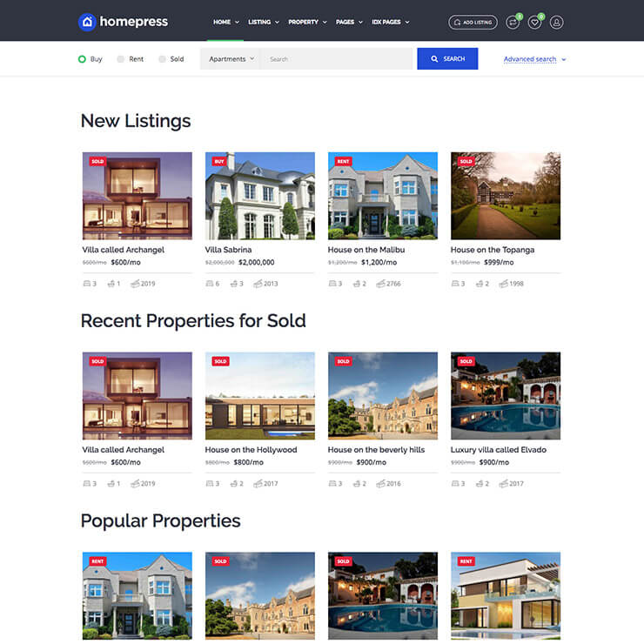Click area icon beside 2016
The height and width of the screenshot is (644, 644).
[380, 483]
